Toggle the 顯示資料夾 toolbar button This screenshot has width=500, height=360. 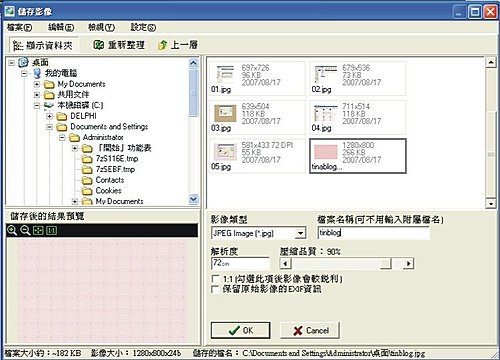[x=43, y=45]
